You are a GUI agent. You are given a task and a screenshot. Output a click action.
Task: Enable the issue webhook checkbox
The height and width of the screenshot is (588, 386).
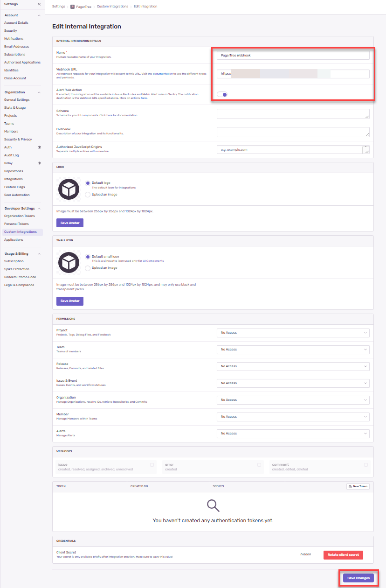[x=152, y=465]
